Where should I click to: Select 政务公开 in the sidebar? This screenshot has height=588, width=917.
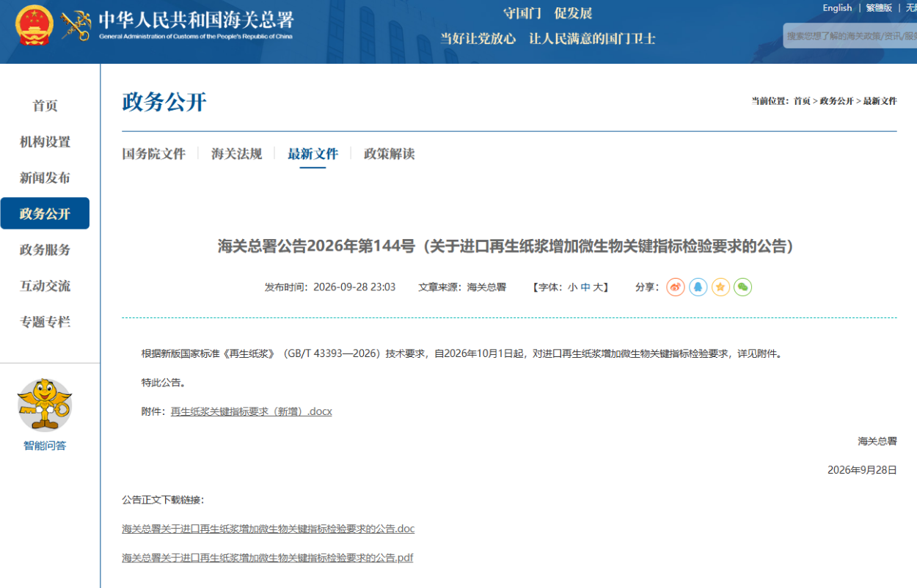pos(45,213)
